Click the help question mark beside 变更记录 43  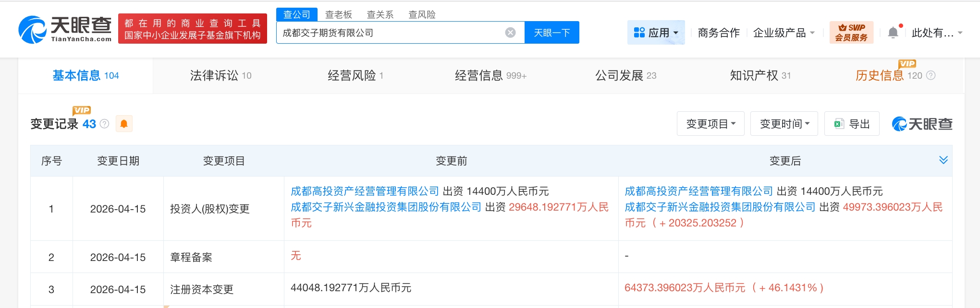pyautogui.click(x=104, y=124)
